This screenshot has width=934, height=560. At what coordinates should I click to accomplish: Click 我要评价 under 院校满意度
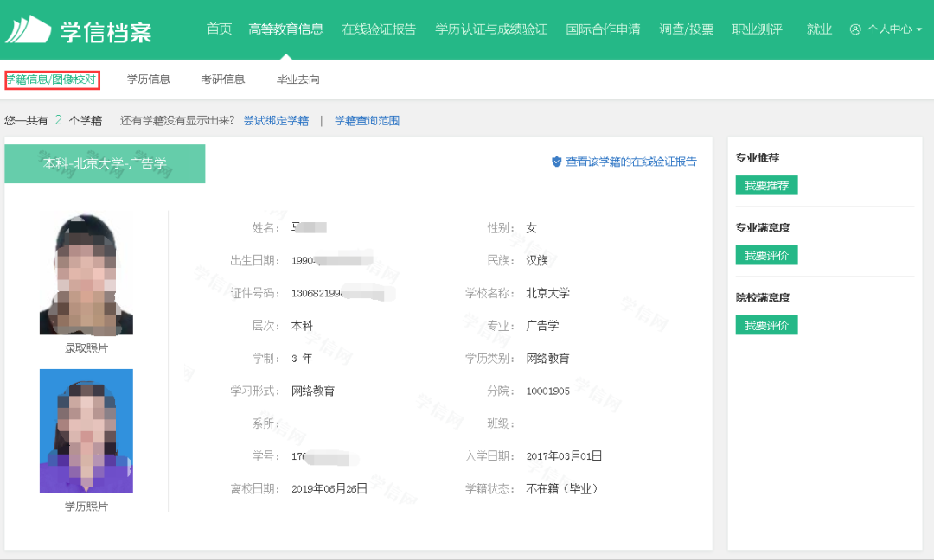click(x=766, y=326)
